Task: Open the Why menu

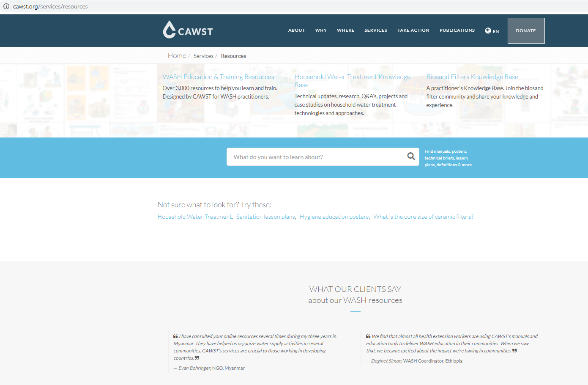Action: tap(321, 30)
